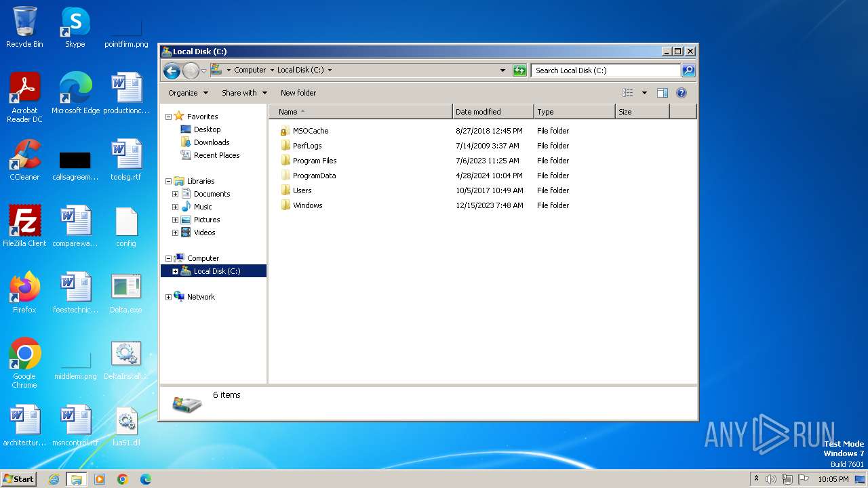Image resolution: width=868 pixels, height=488 pixels.
Task: Select the Windows folder
Action: point(307,205)
